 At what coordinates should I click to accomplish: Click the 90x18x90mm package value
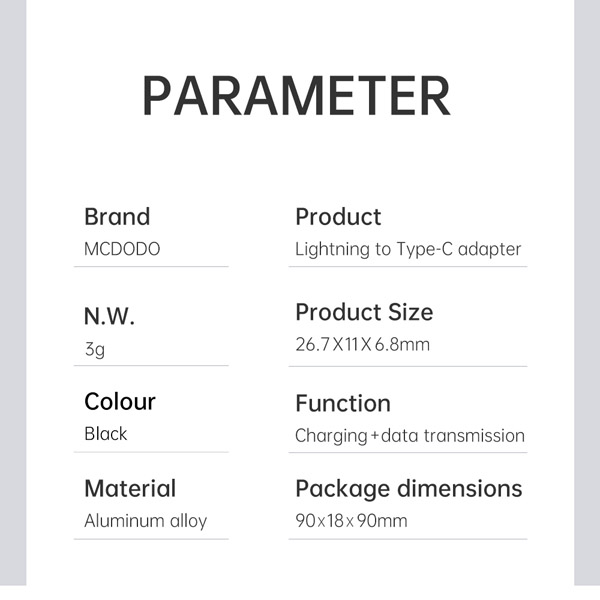pyautogui.click(x=351, y=521)
